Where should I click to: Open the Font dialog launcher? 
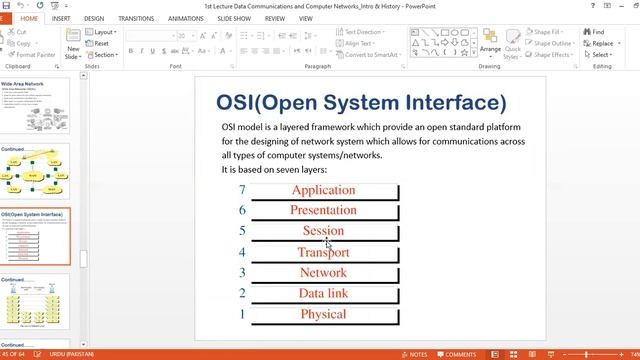232,66
